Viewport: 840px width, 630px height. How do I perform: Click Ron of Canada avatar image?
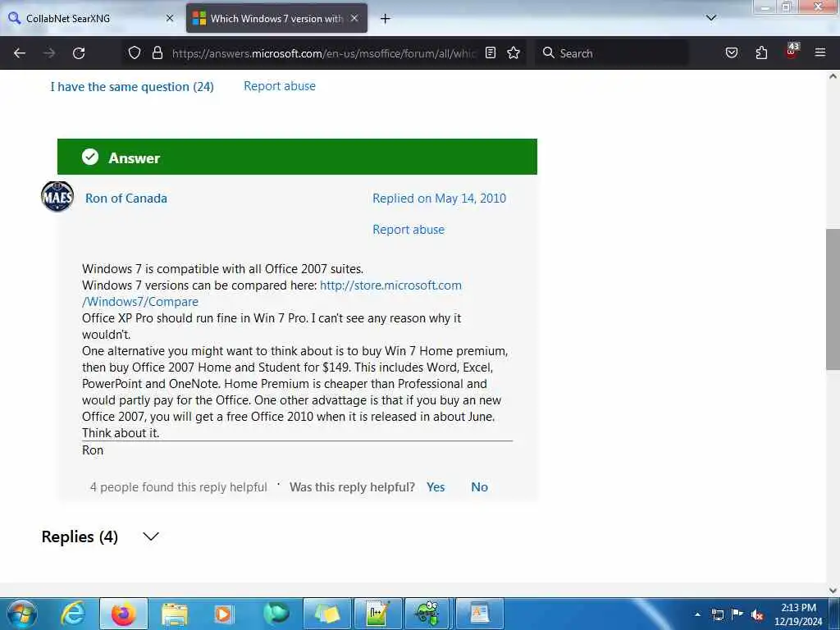[x=57, y=197]
